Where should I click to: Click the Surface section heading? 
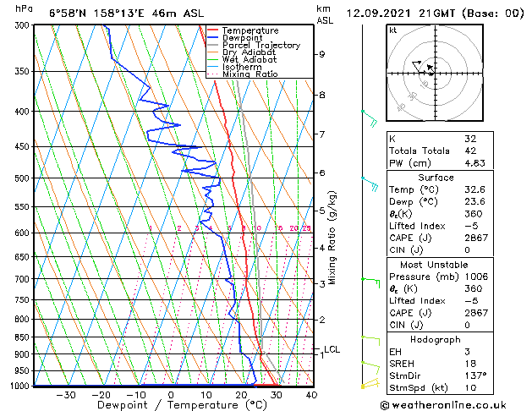click(x=436, y=178)
